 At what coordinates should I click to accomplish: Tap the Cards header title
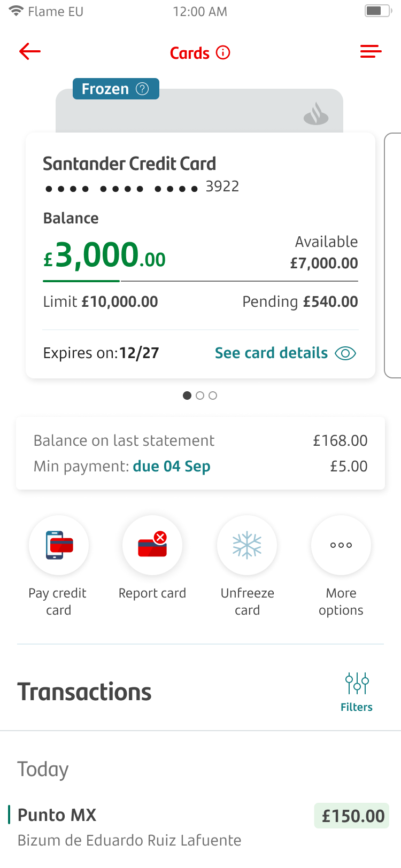190,53
